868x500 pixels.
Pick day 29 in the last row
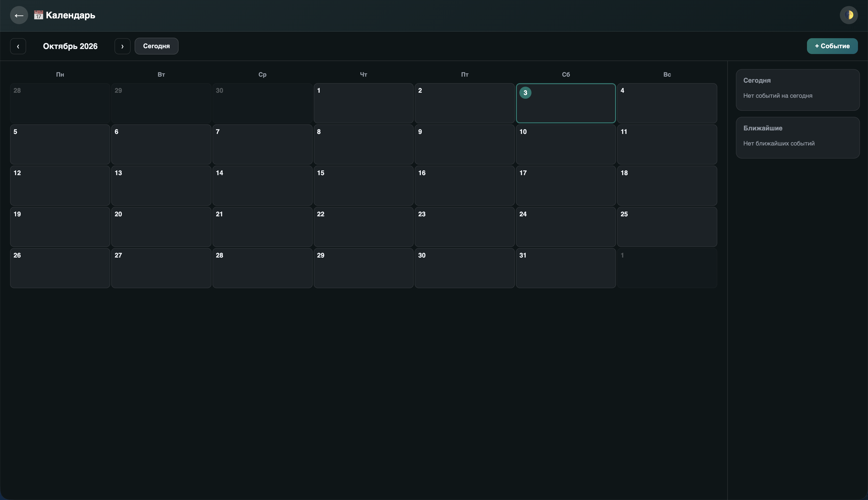point(363,268)
